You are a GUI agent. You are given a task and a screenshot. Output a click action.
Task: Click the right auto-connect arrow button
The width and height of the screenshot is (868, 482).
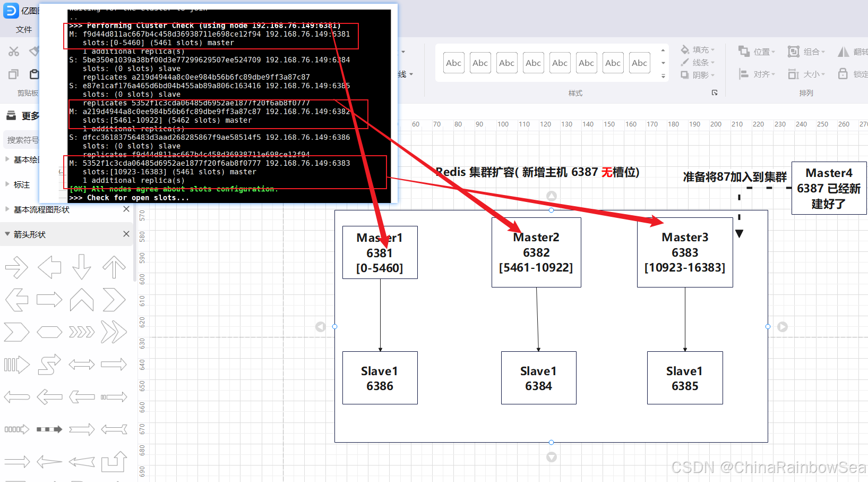[x=783, y=327]
